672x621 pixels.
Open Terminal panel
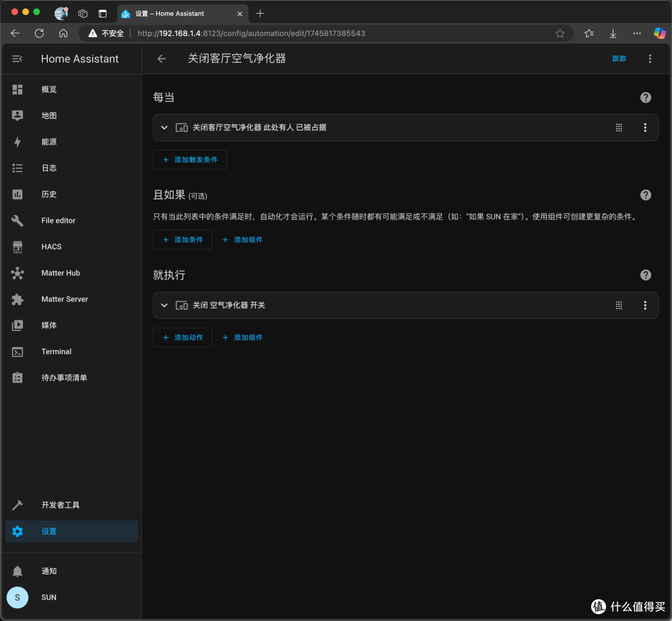click(72, 352)
